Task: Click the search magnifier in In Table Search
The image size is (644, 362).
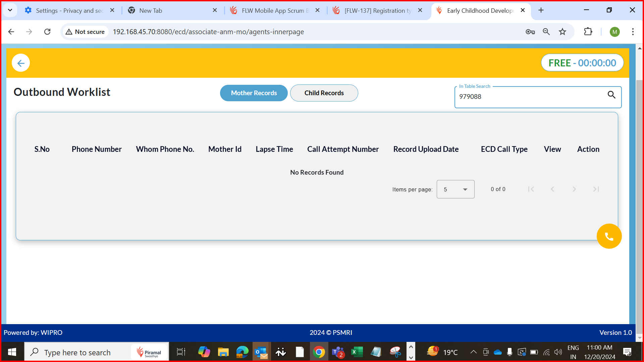Action: [611, 95]
